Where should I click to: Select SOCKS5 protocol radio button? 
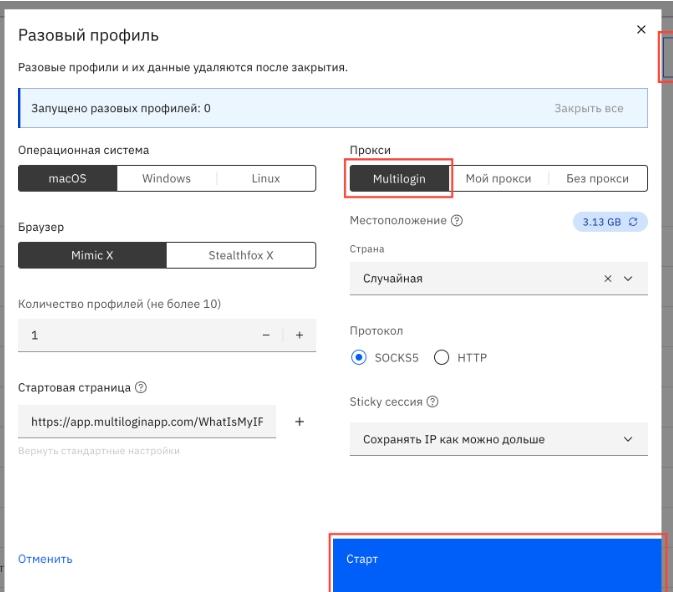point(359,357)
